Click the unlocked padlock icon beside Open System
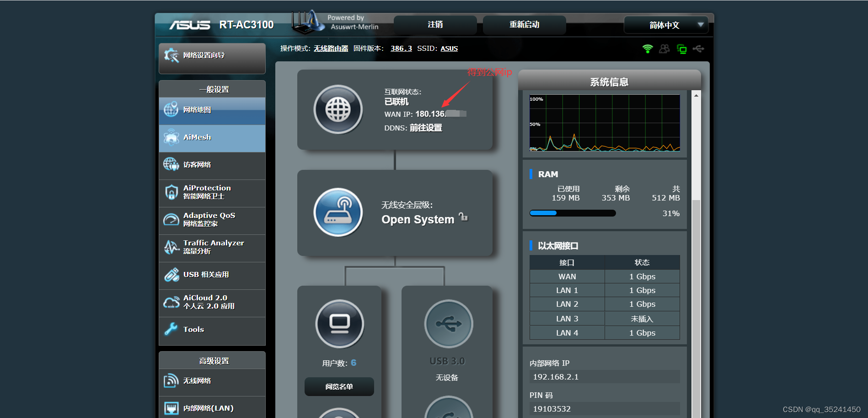868x418 pixels. click(463, 217)
